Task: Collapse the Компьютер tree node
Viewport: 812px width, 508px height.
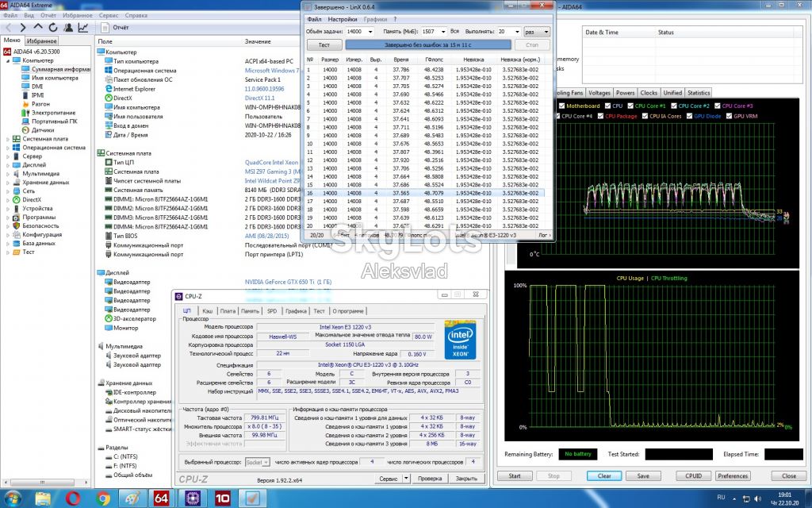Action: 8,60
